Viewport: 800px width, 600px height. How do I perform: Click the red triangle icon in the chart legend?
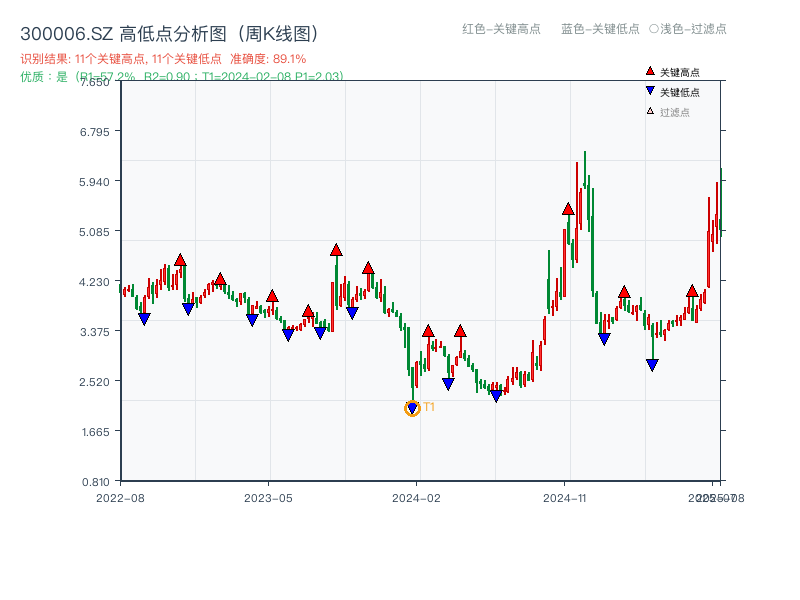650,71
